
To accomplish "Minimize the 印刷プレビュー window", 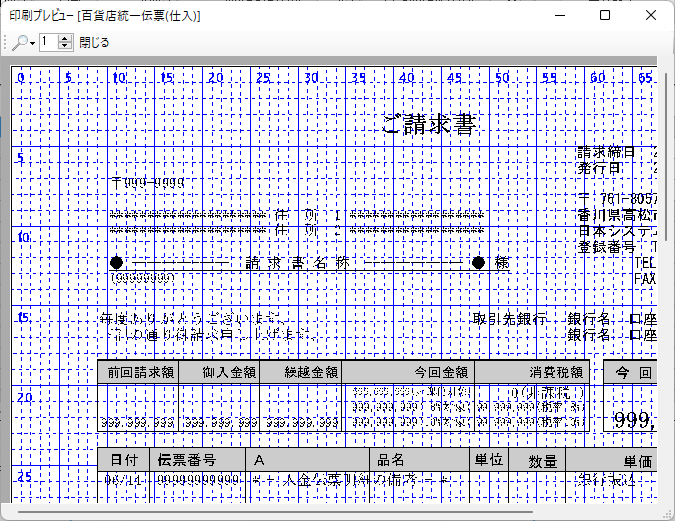I will tap(560, 16).
